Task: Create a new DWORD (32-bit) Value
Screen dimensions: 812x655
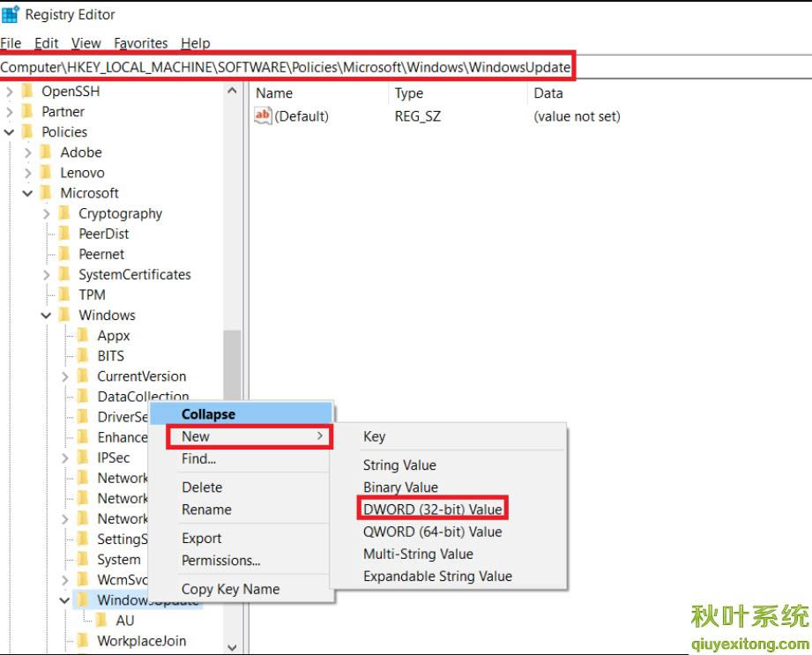Action: [x=449, y=510]
